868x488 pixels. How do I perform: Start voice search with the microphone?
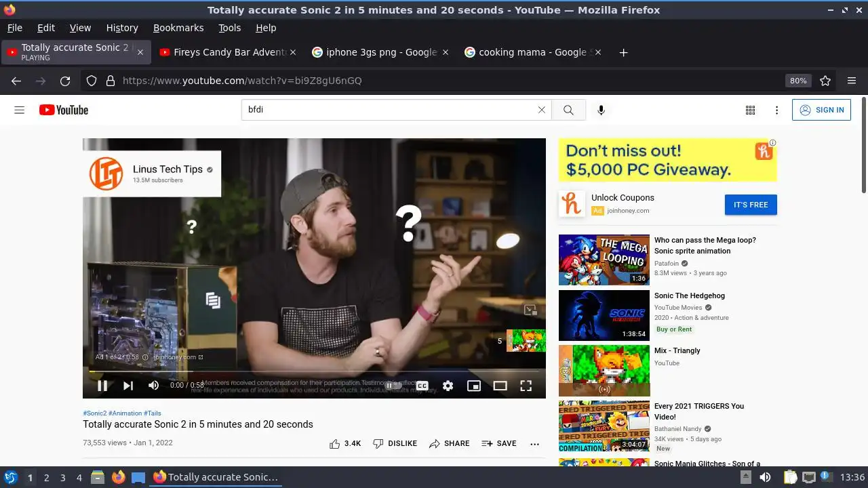pos(601,110)
